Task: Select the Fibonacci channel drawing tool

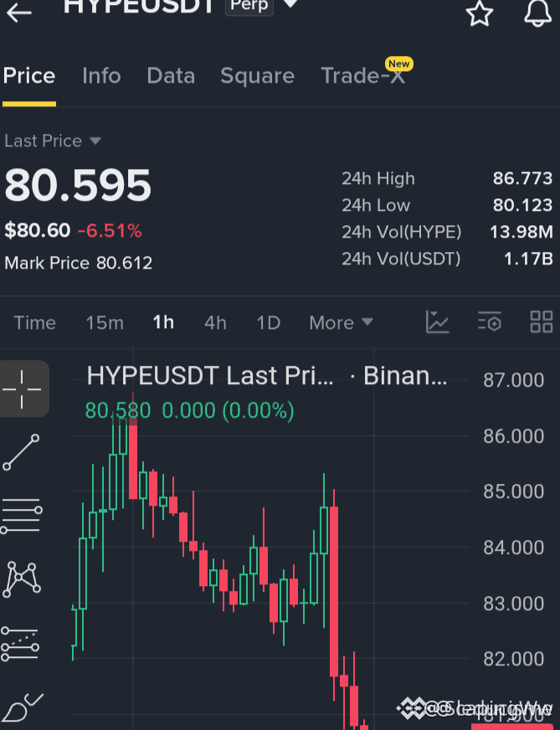Action: (x=20, y=644)
